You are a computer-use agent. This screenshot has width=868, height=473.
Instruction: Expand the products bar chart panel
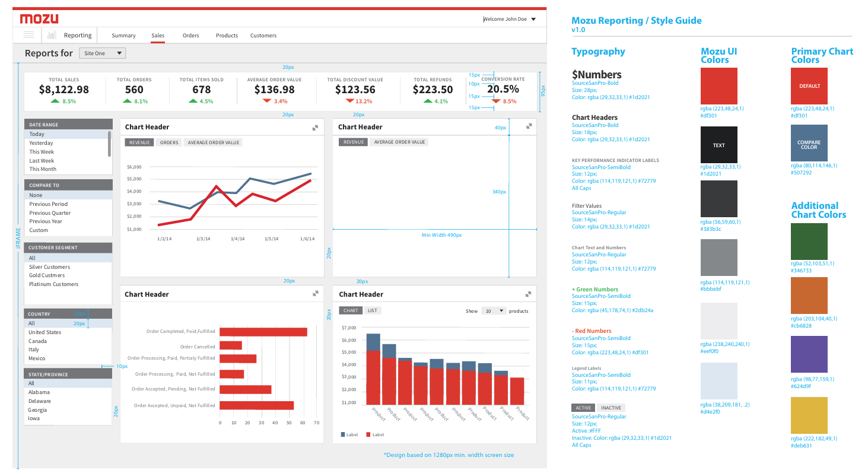pyautogui.click(x=528, y=294)
